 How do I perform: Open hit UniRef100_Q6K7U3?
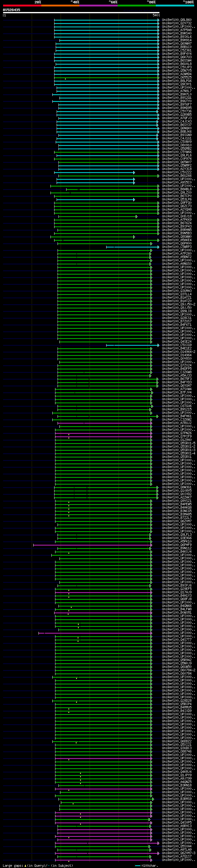pyautogui.click(x=177, y=57)
